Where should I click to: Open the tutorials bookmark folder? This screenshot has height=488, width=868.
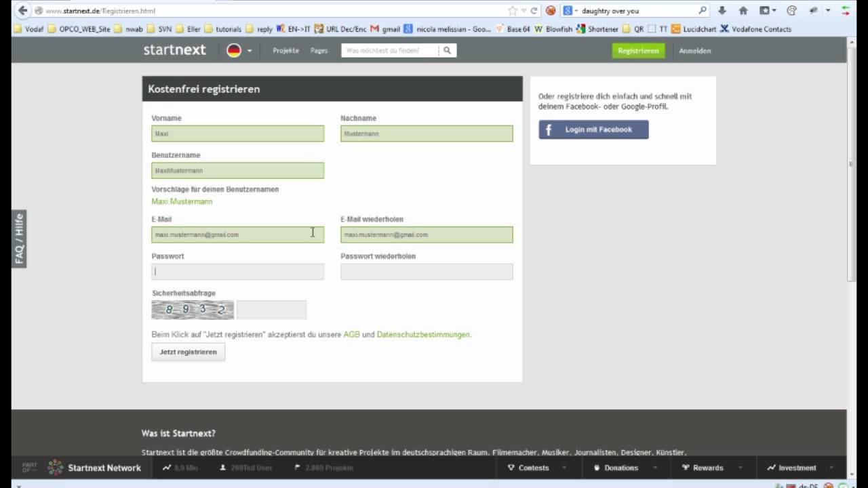click(222, 29)
